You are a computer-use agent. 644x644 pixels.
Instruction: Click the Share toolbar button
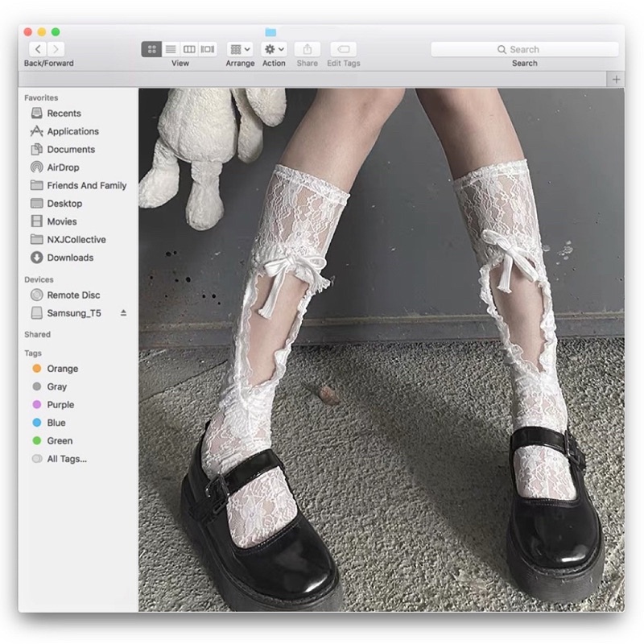[x=307, y=49]
